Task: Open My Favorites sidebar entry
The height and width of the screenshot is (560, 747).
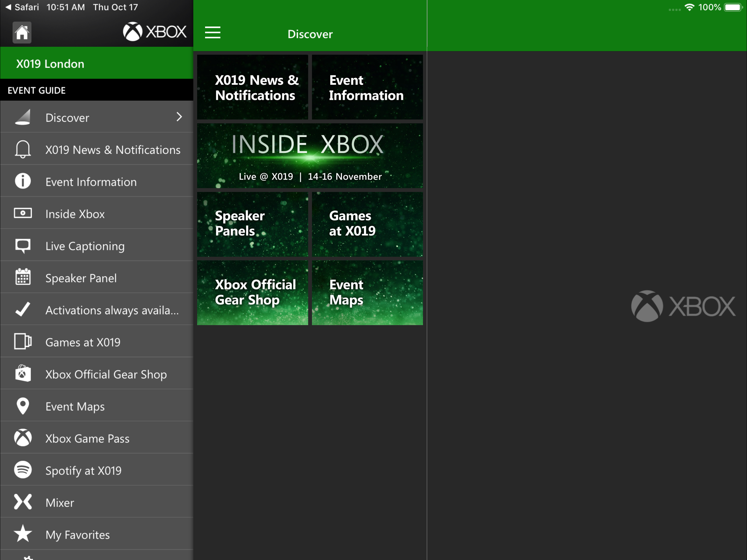Action: pos(97,534)
